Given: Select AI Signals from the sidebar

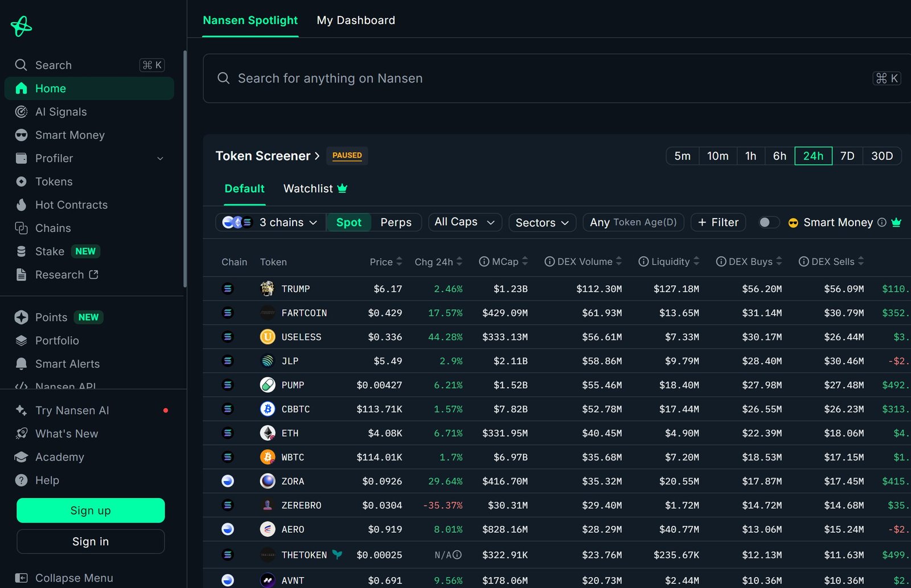Looking at the screenshot, I should click(x=61, y=112).
